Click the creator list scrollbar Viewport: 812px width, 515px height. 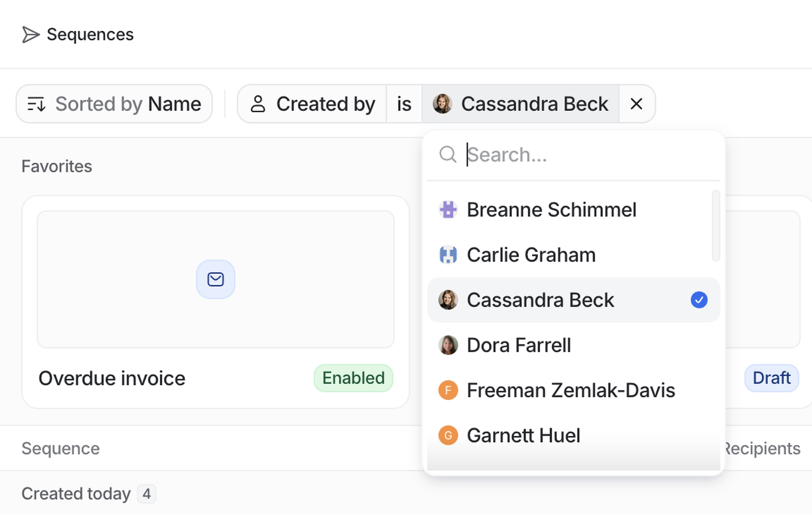tap(716, 225)
